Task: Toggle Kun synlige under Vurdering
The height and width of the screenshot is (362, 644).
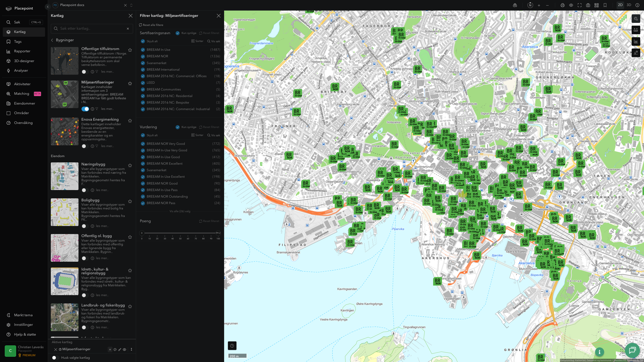Action: [178, 127]
